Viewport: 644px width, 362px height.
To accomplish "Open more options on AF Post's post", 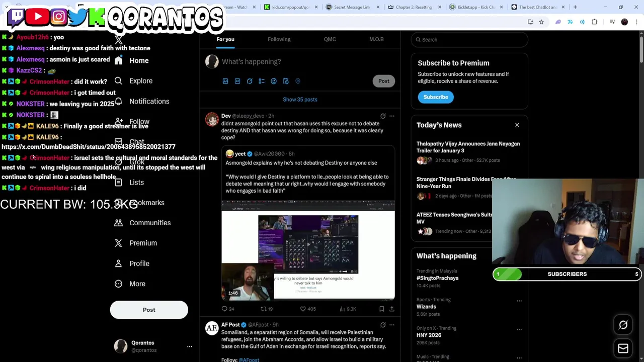I will point(392,325).
